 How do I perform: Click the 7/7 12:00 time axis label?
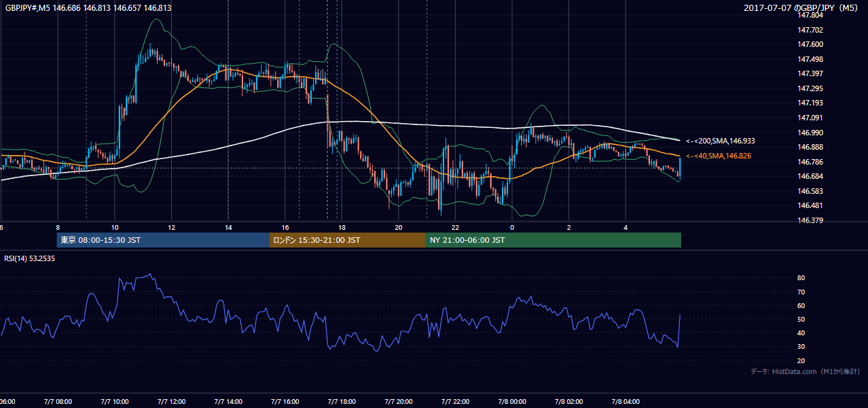[x=171, y=401]
